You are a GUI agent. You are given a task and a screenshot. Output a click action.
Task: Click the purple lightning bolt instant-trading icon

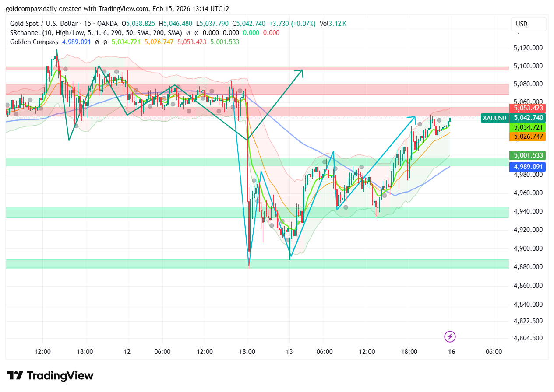click(451, 336)
